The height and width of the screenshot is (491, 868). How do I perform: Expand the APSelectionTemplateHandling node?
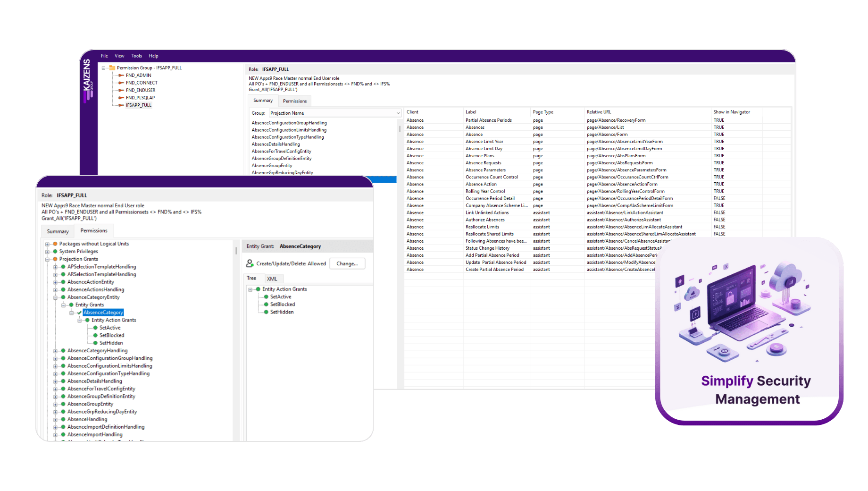pos(55,267)
